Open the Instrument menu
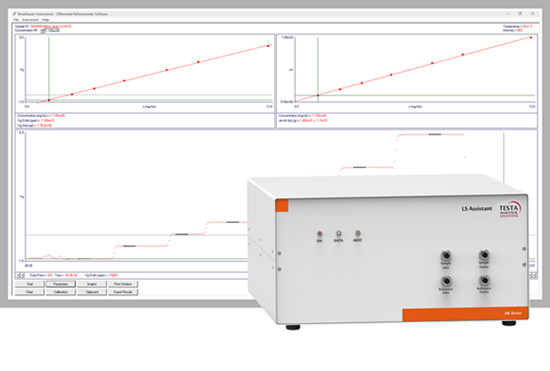The height and width of the screenshot is (371, 550). (30, 20)
